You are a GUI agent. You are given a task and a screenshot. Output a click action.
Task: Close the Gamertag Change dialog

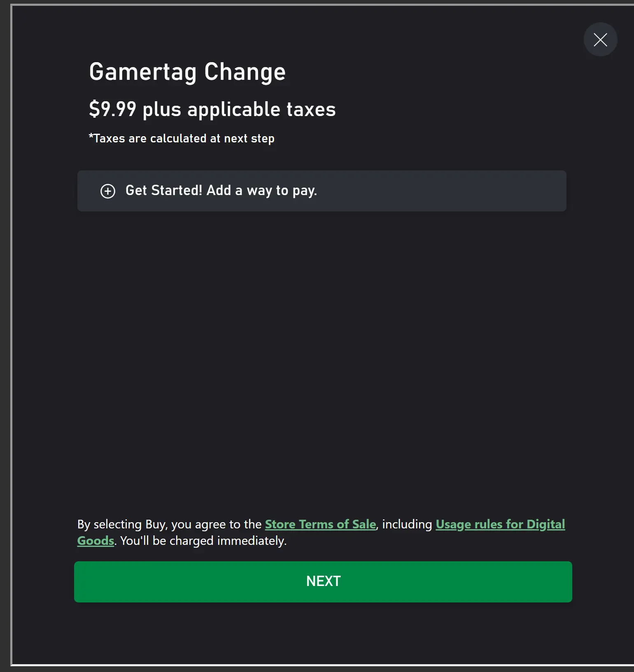600,40
